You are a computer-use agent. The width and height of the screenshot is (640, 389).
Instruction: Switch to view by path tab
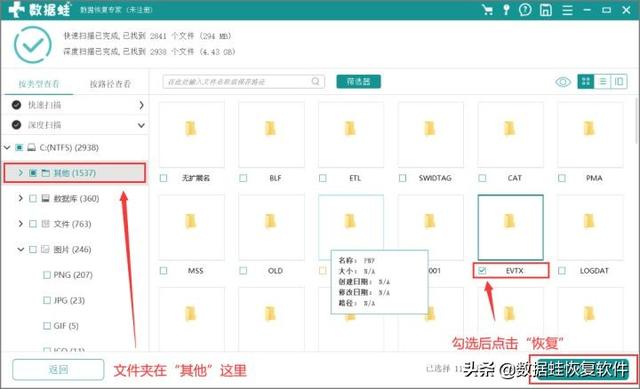click(x=110, y=84)
